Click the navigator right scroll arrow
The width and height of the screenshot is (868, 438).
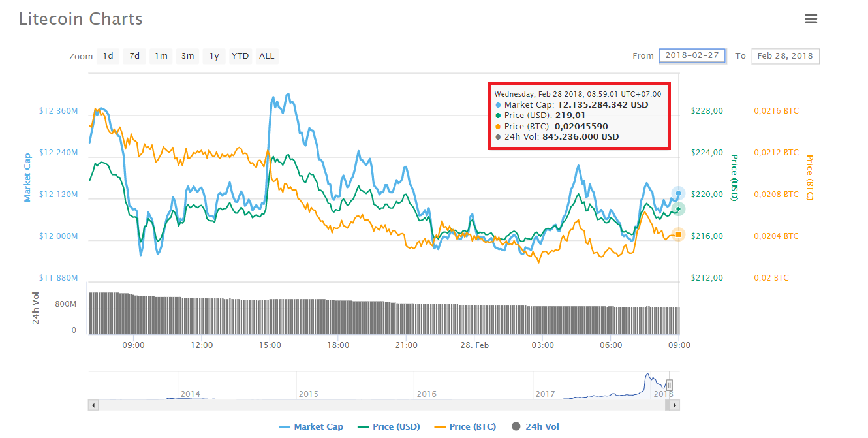click(x=675, y=405)
